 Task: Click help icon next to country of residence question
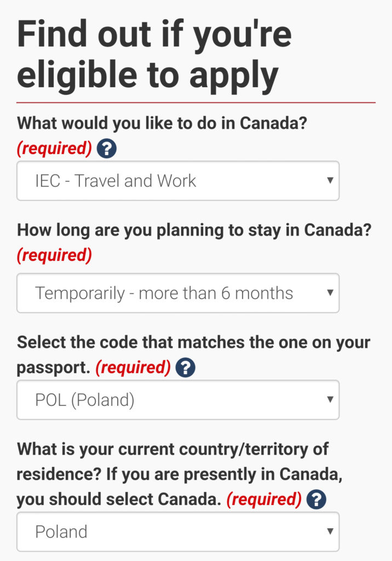tap(316, 499)
